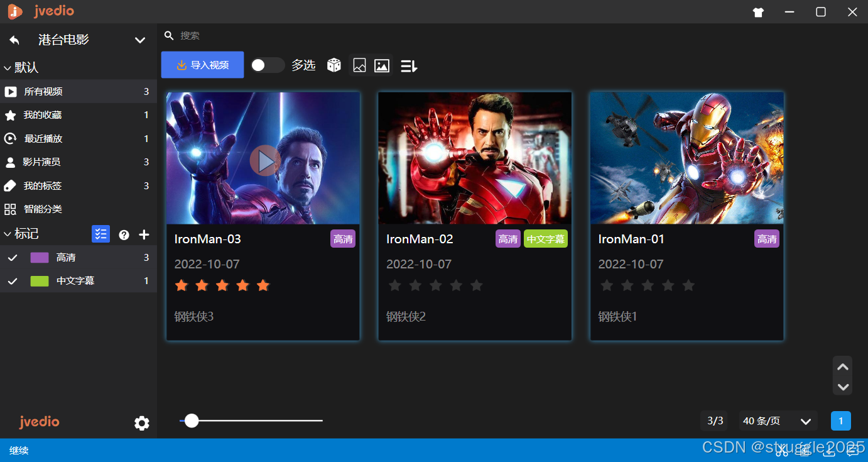The height and width of the screenshot is (462, 868).
Task: Click the thumbnail size slider handle
Action: pyautogui.click(x=192, y=421)
